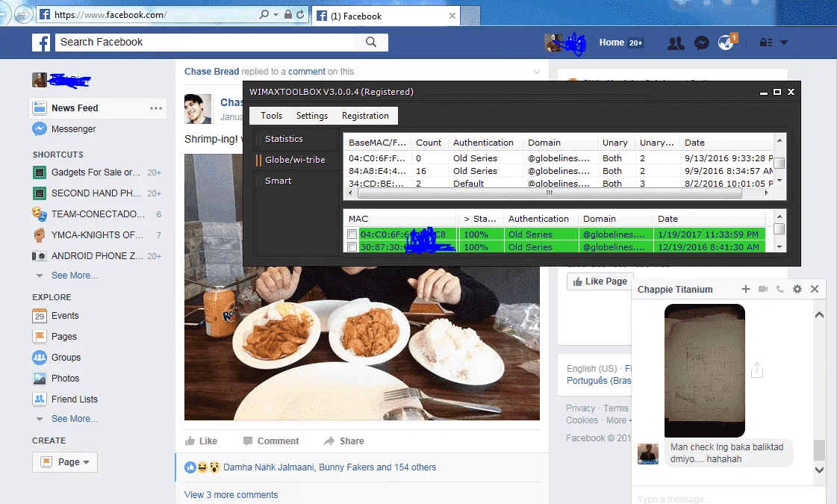Click the News Feed icon in sidebar

40,108
